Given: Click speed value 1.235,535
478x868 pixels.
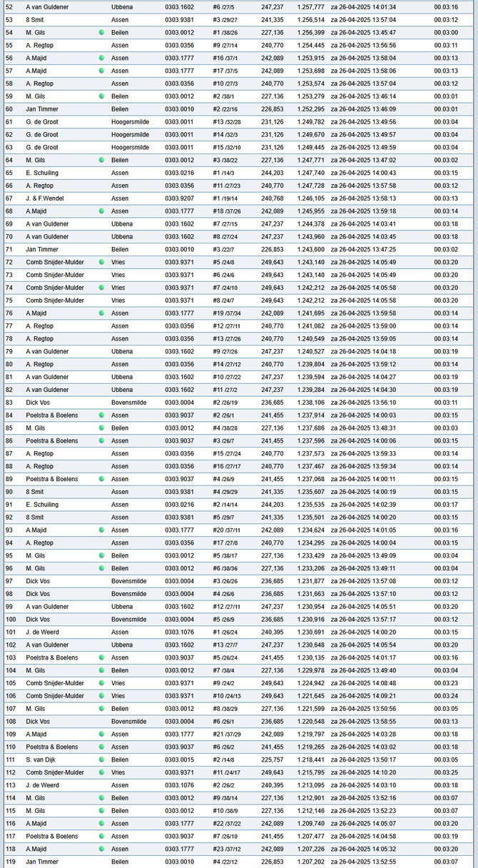Looking at the screenshot, I should 310,505.
